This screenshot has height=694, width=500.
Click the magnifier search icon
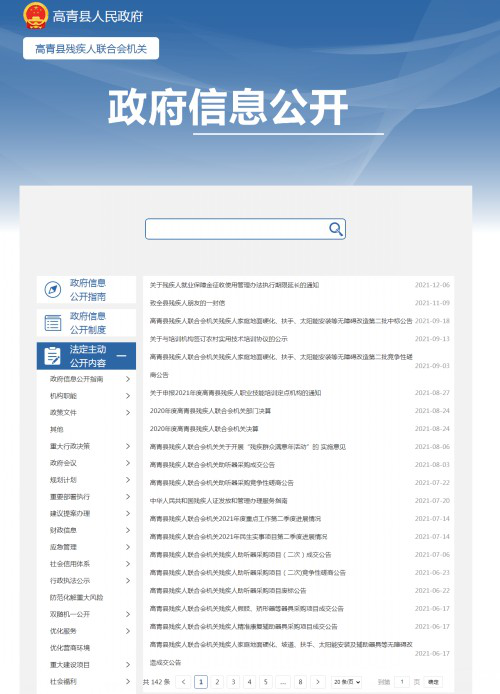(336, 229)
